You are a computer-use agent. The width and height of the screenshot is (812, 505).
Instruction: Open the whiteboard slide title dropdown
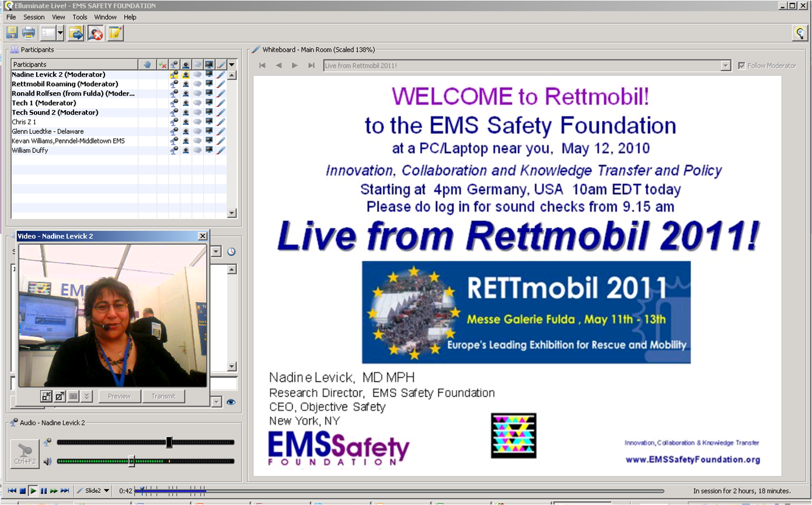coord(726,66)
